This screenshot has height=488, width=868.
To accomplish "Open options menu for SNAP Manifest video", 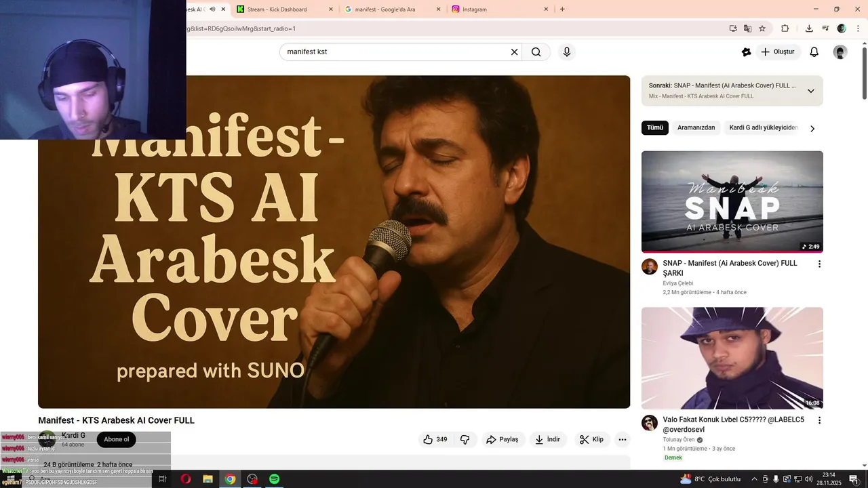I will [819, 264].
